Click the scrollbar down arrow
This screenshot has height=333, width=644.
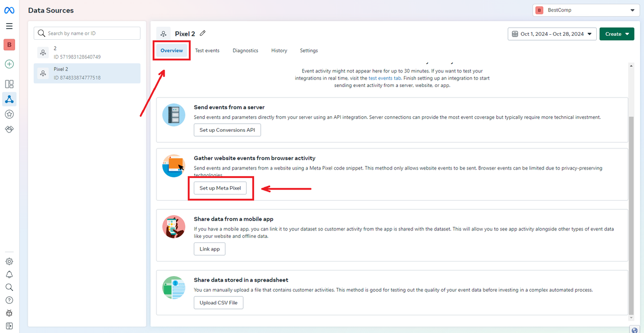pyautogui.click(x=631, y=317)
